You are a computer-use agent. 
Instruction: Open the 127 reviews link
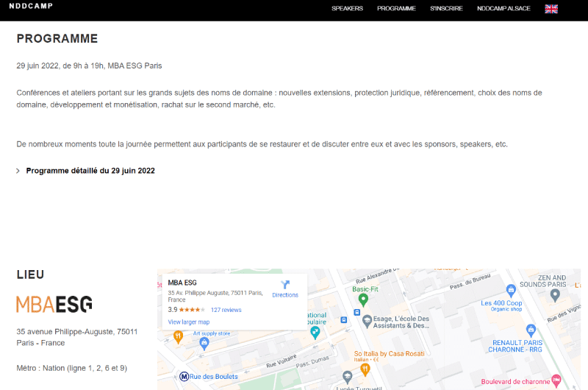click(x=226, y=310)
